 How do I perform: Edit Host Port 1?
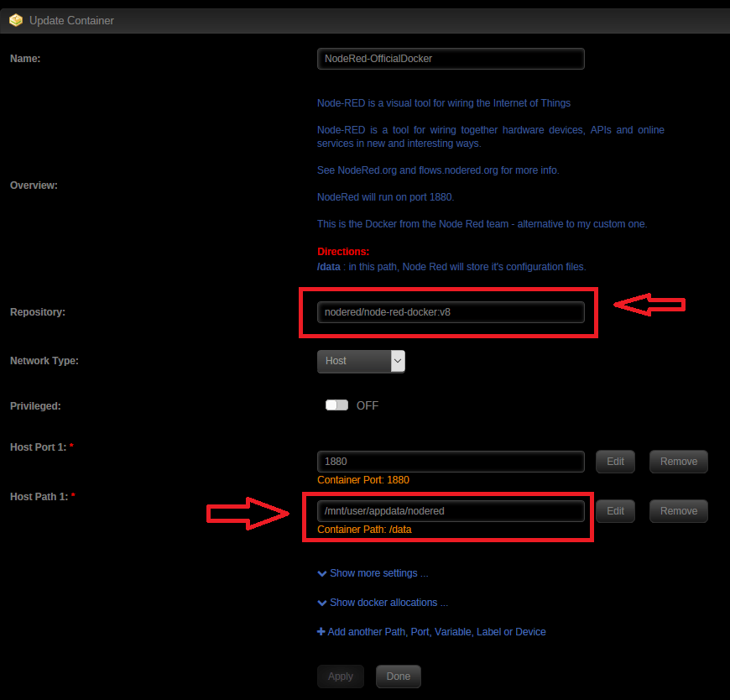[615, 462]
